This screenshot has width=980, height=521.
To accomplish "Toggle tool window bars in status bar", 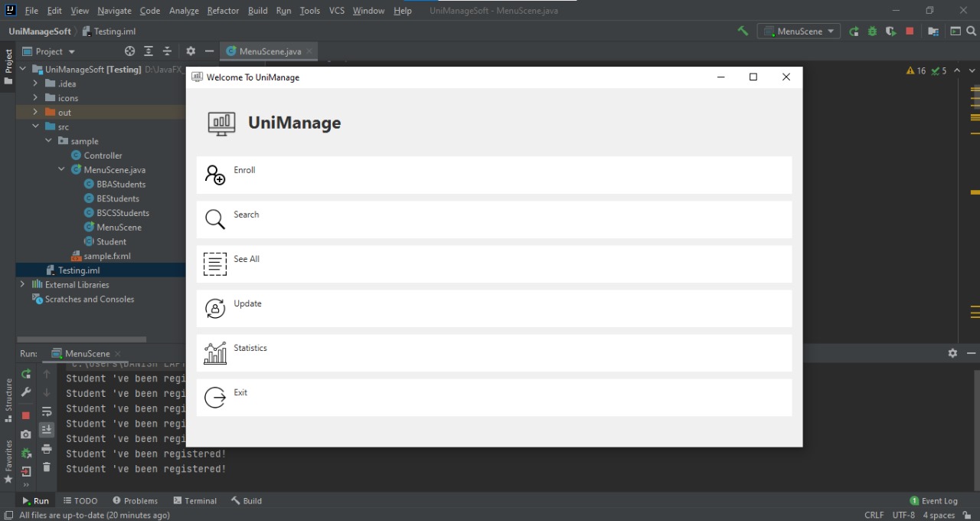I will point(8,515).
